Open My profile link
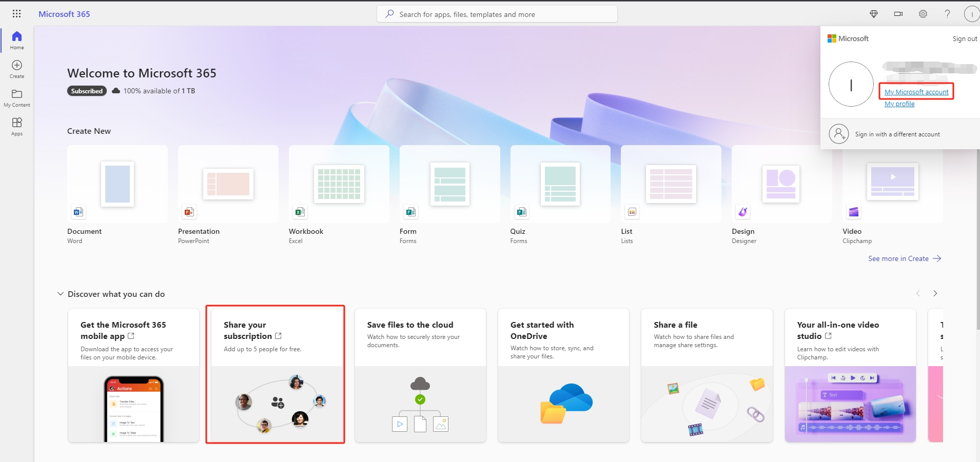980x462 pixels. tap(899, 104)
